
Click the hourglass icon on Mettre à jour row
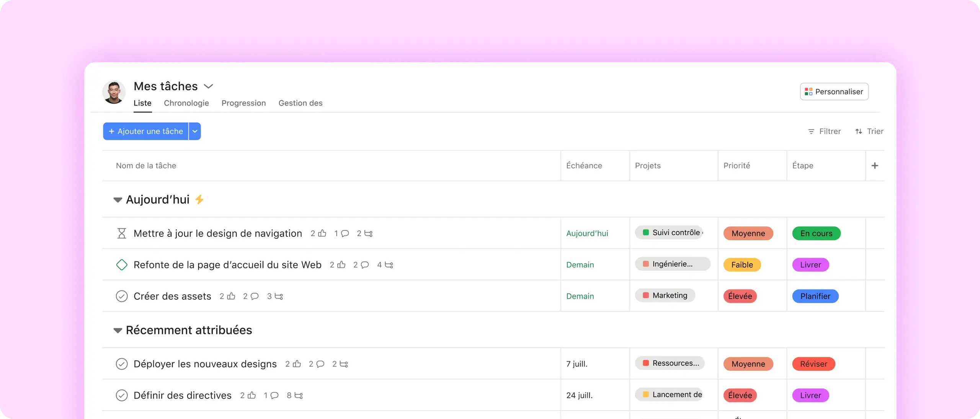point(121,233)
